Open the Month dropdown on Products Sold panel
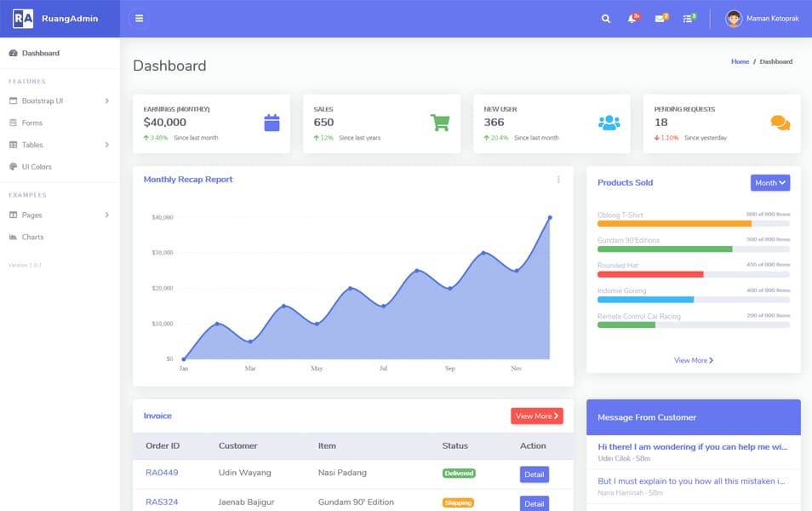The image size is (812, 511). 769,182
